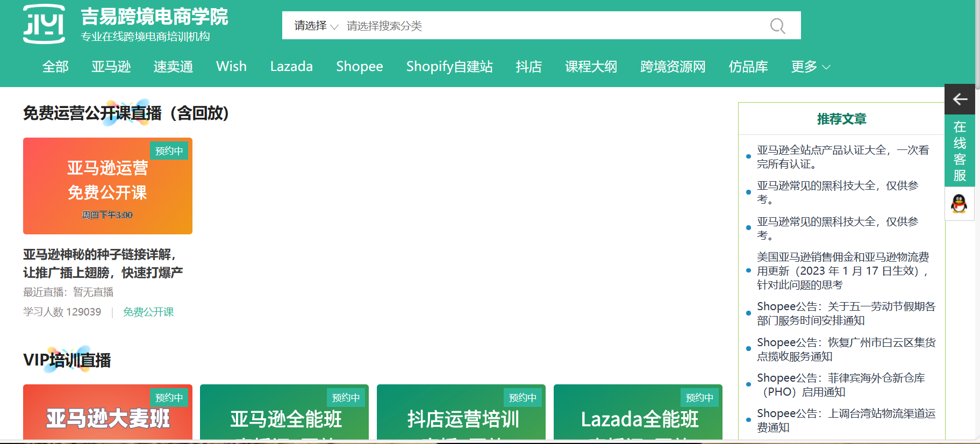
Task: Click the 吉易 logo icon
Action: pyautogui.click(x=44, y=24)
